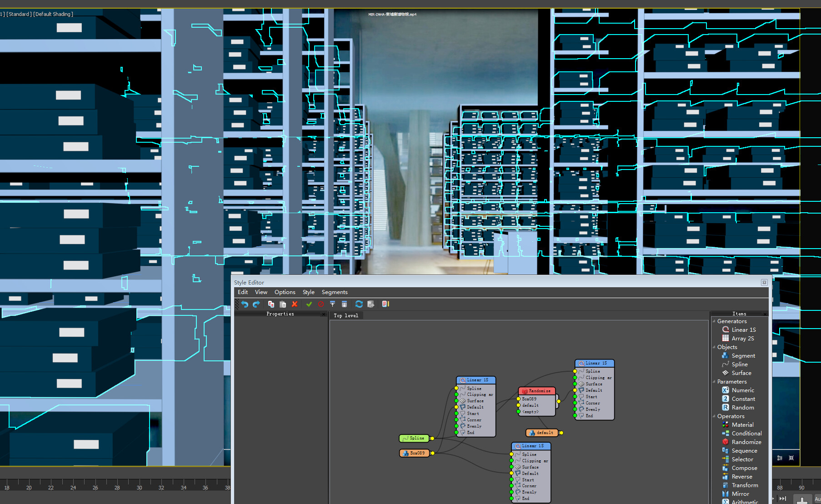Switch to the Top level tab
This screenshot has height=504, width=821.
pos(345,315)
